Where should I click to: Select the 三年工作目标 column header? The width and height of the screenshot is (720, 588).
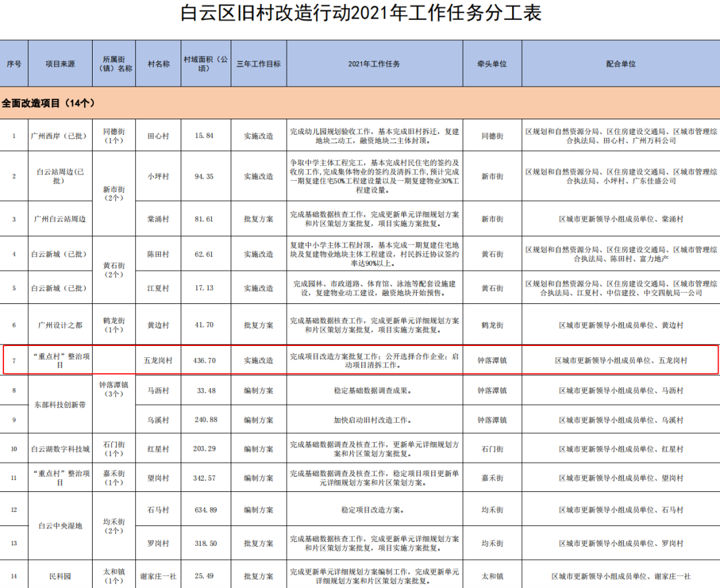click(x=258, y=64)
